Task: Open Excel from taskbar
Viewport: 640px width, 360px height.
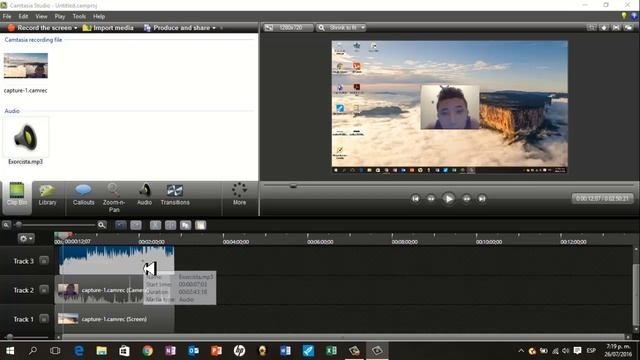Action: tap(331, 351)
